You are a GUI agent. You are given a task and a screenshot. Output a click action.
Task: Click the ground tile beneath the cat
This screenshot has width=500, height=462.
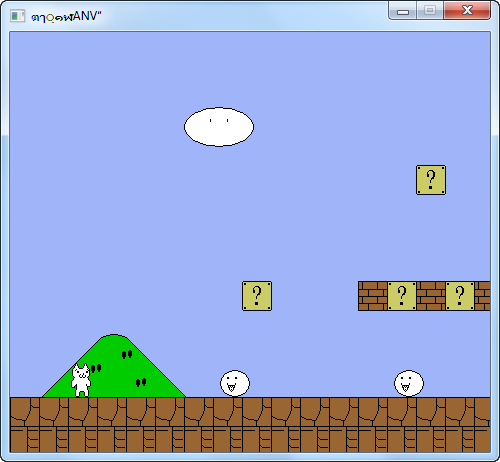pos(83,412)
